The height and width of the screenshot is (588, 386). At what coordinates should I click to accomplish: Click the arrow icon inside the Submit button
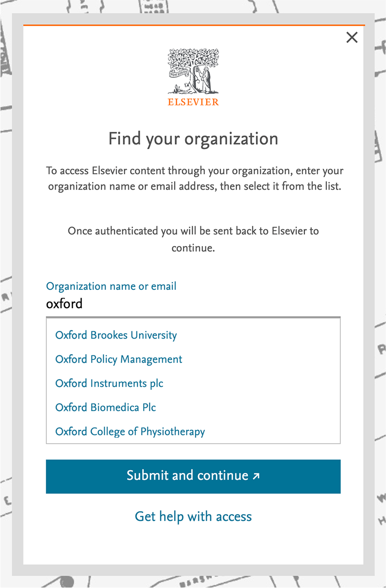(256, 476)
